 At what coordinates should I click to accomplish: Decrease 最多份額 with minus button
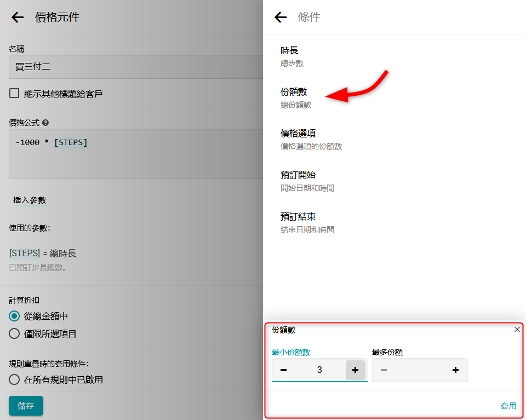(x=384, y=370)
